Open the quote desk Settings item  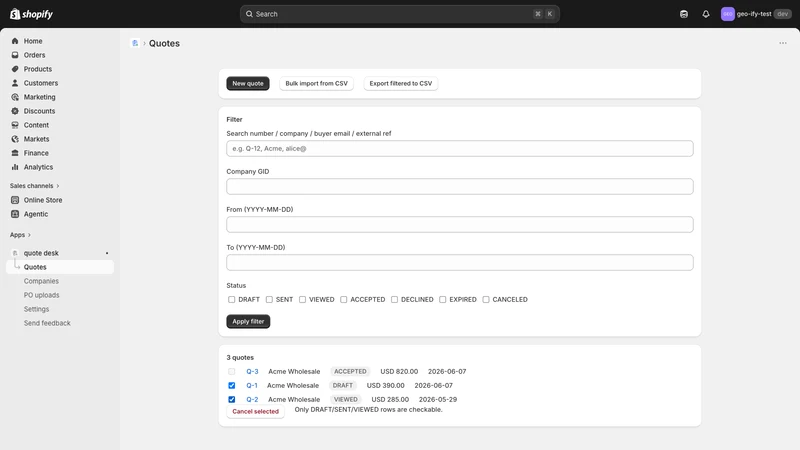36,309
